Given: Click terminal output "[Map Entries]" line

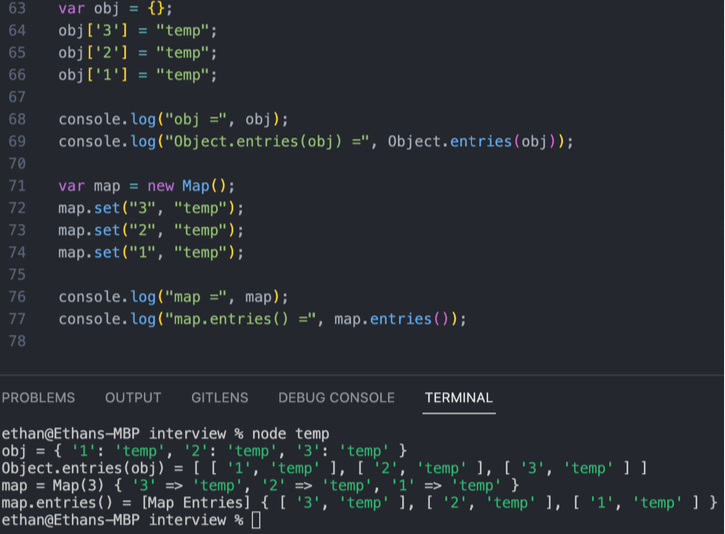Looking at the screenshot, I should 359,503.
